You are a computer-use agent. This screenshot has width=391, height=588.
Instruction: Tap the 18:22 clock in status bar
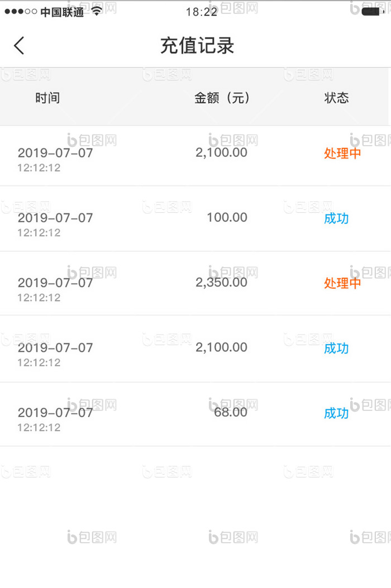[201, 12]
